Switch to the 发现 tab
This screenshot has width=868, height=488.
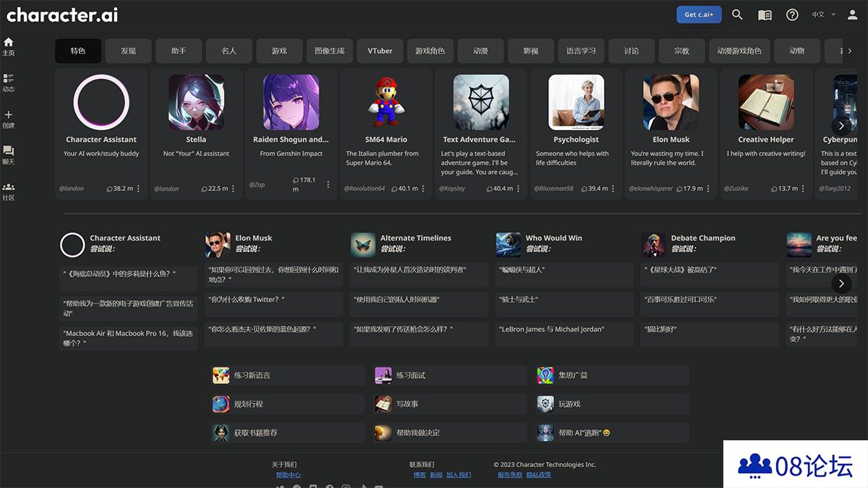tap(128, 51)
